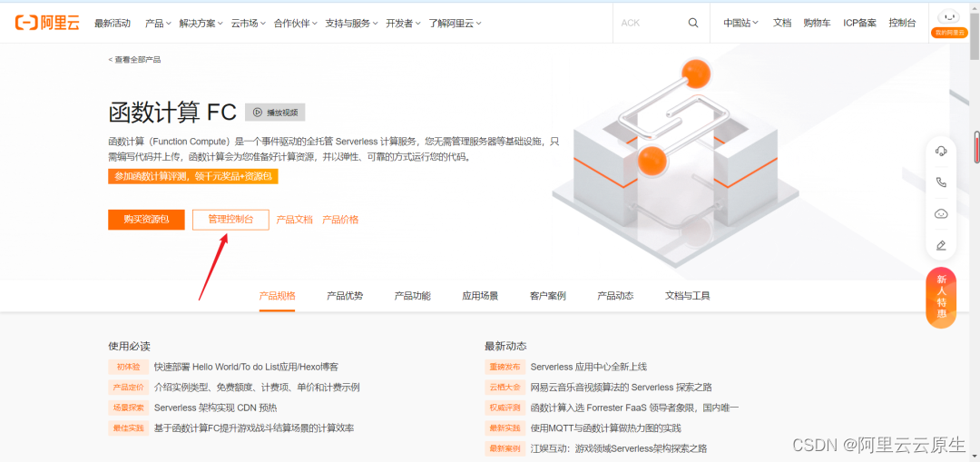Switch to the 产品优势 tab
The height and width of the screenshot is (462, 980).
(x=345, y=296)
